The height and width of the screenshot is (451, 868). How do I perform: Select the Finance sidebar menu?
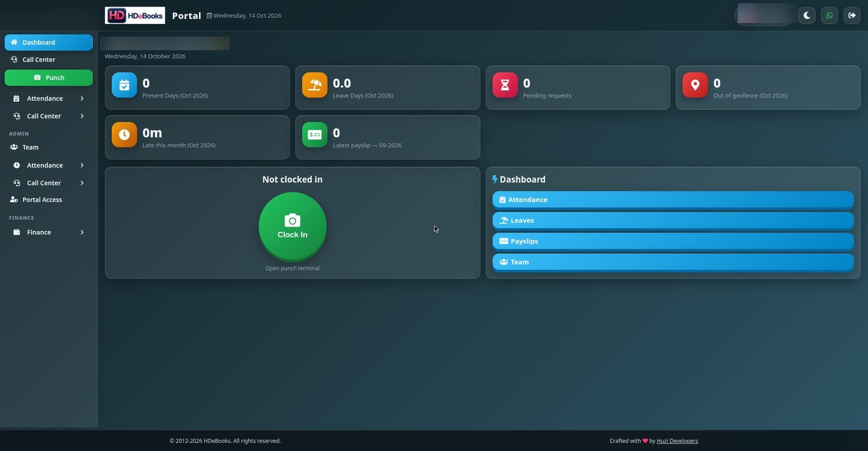click(49, 232)
